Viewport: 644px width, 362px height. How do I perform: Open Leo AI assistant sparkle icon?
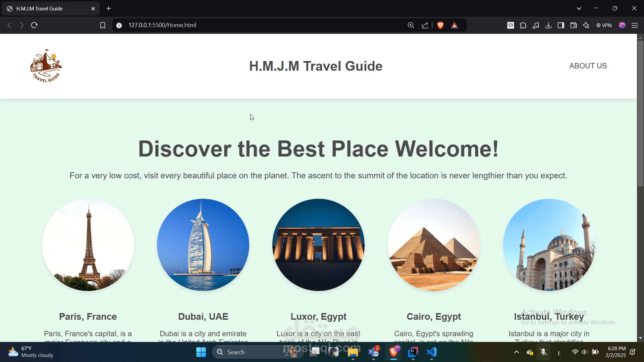[x=586, y=25]
